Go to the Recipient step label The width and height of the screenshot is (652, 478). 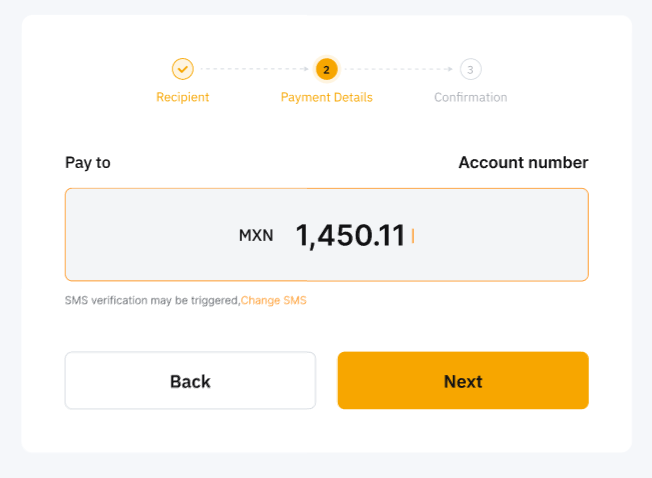tap(182, 97)
